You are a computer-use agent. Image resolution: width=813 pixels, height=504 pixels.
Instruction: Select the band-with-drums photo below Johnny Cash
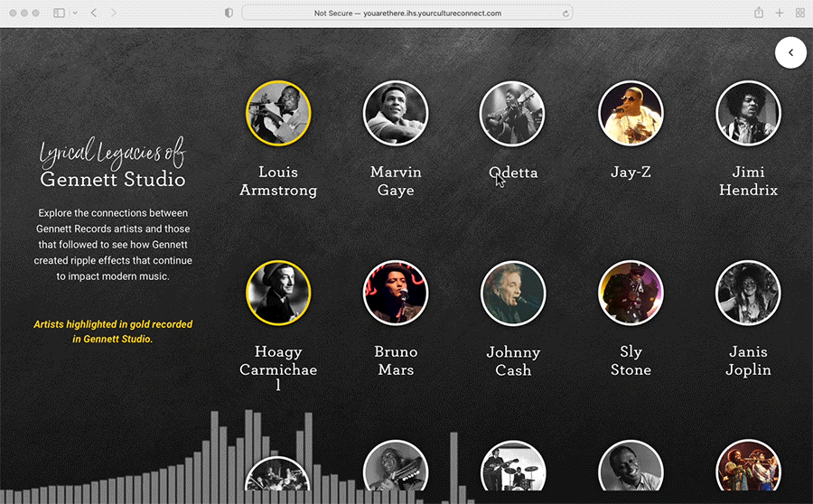pyautogui.click(x=513, y=466)
